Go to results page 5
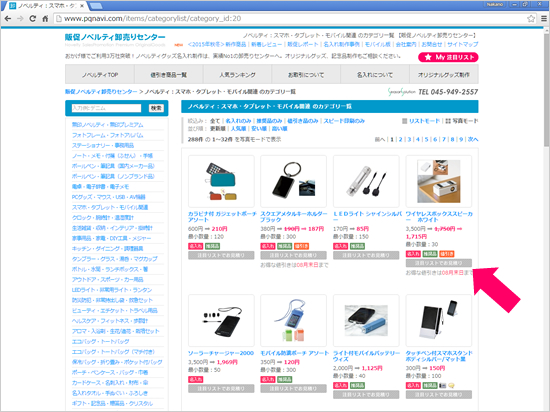550x412 pixels. tap(427, 140)
